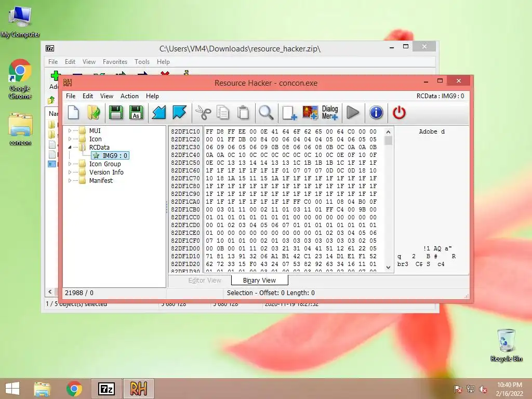Click the scissors Cut icon
The height and width of the screenshot is (399, 532).
pyautogui.click(x=203, y=112)
